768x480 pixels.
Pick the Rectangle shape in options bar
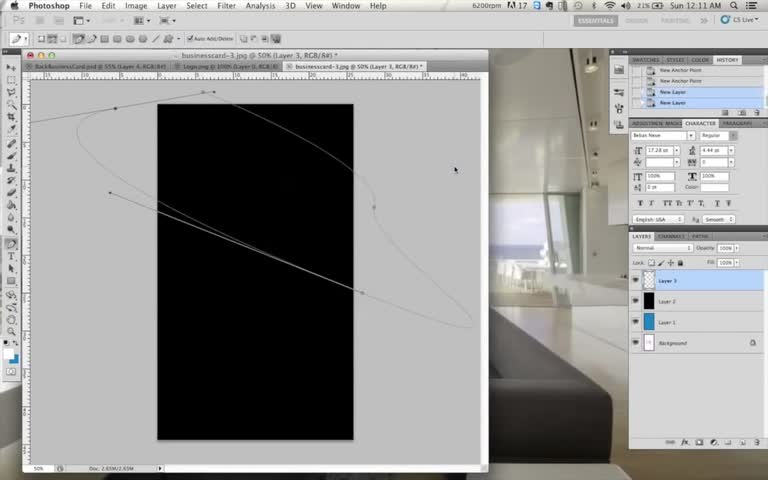click(104, 39)
